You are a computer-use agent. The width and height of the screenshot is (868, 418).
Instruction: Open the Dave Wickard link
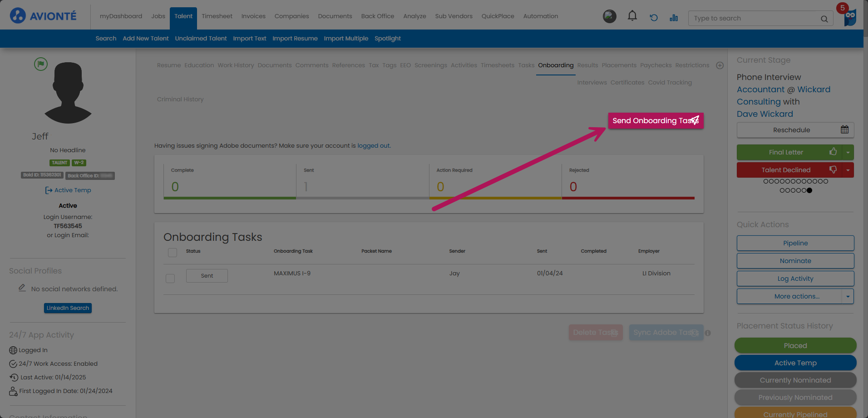[765, 114]
